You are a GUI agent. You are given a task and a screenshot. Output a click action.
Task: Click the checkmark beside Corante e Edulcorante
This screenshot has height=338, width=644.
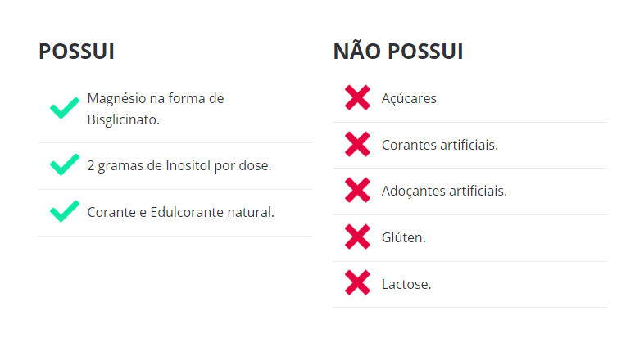[64, 212]
